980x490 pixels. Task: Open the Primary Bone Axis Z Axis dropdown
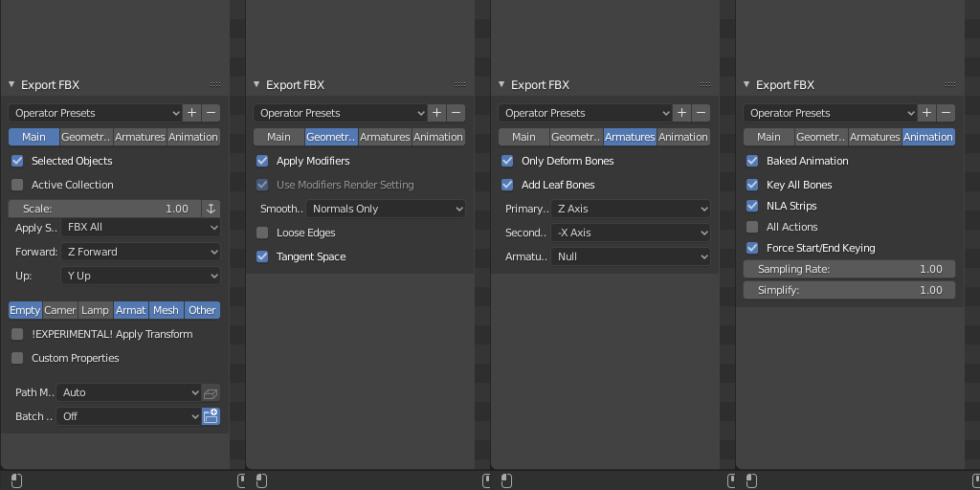(632, 209)
